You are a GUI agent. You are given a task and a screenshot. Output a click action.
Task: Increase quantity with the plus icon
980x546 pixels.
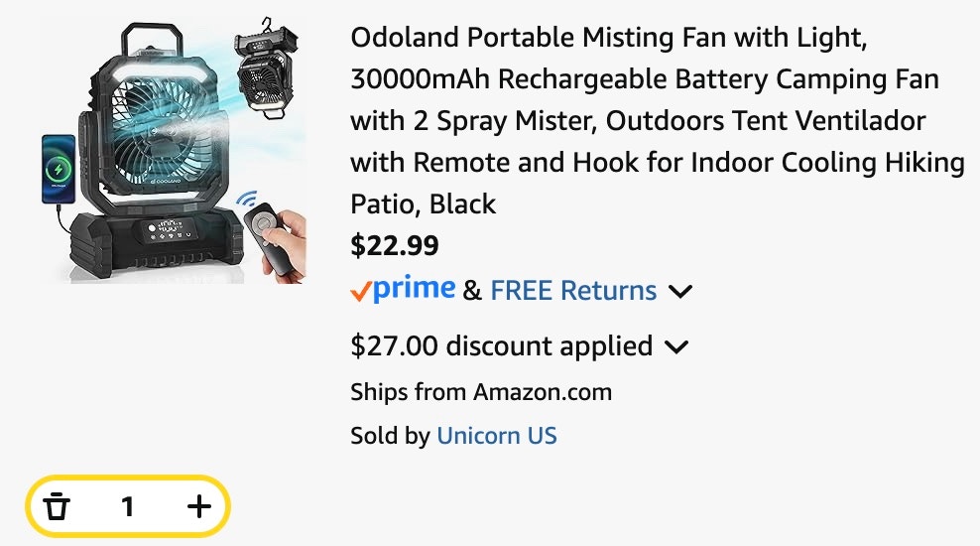(199, 506)
